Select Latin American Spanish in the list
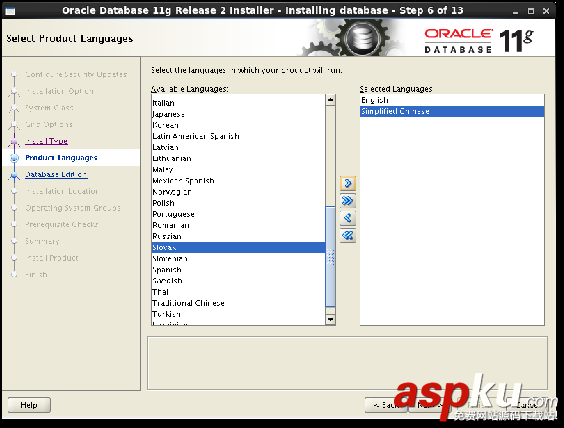The width and height of the screenshot is (564, 428). (238, 136)
